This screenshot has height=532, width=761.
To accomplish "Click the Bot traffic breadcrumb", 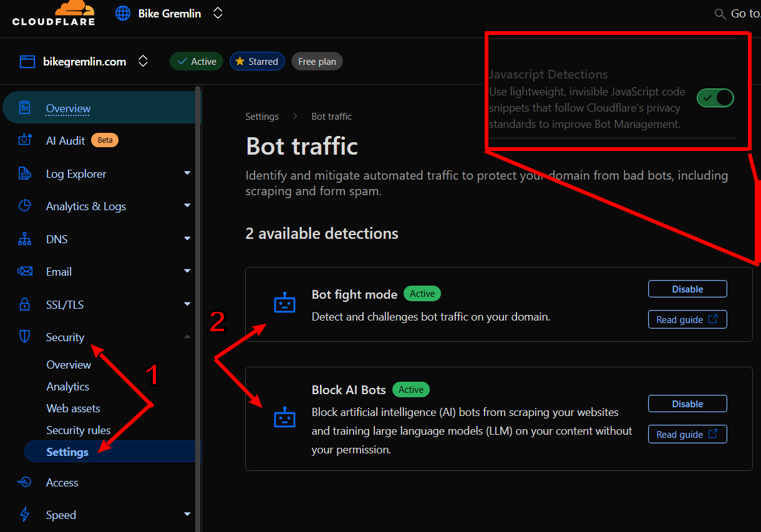I will (x=331, y=117).
